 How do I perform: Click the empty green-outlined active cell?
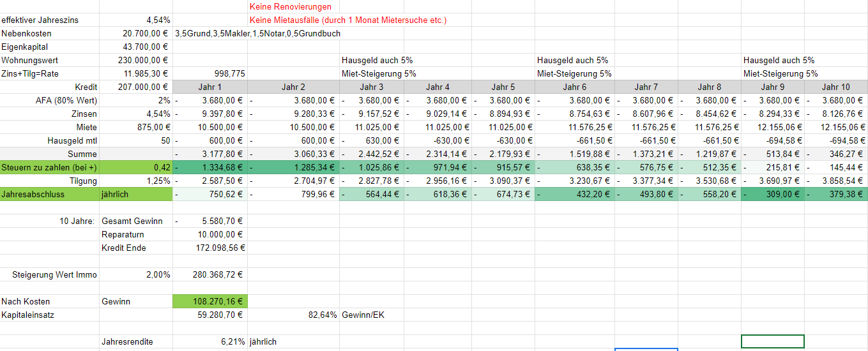(x=773, y=341)
